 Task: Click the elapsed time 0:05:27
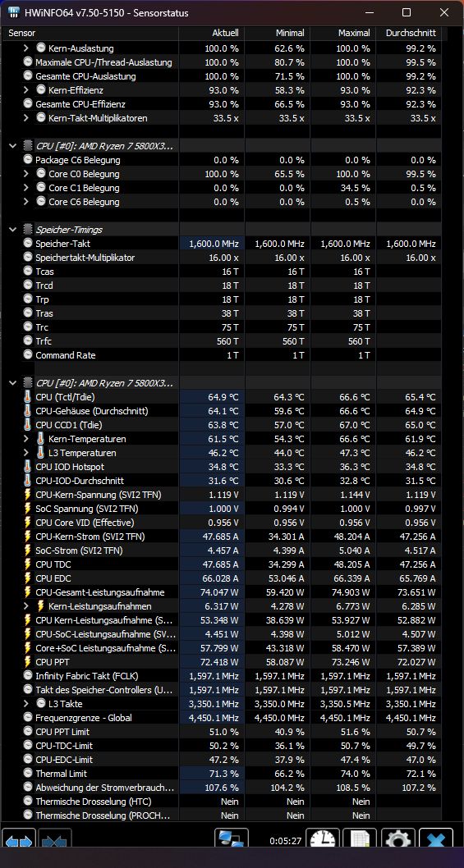[x=286, y=841]
